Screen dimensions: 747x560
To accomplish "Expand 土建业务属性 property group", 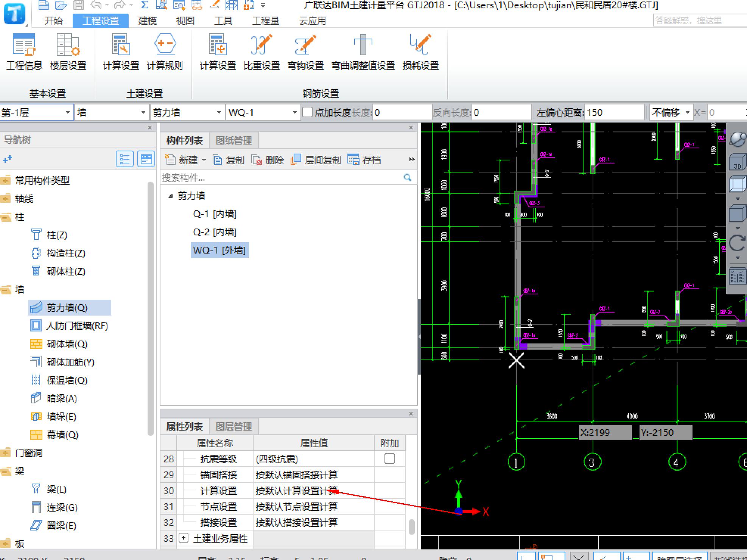I will 184,538.
